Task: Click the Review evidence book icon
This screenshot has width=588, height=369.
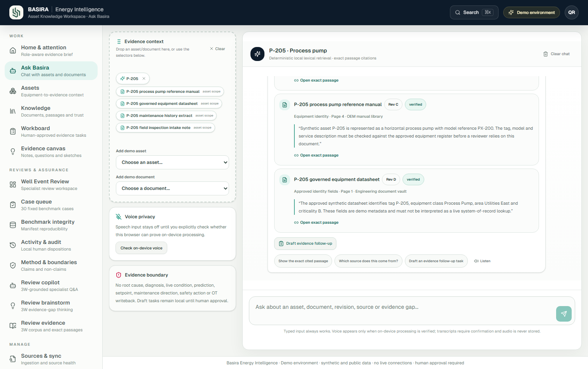Action: [13, 326]
